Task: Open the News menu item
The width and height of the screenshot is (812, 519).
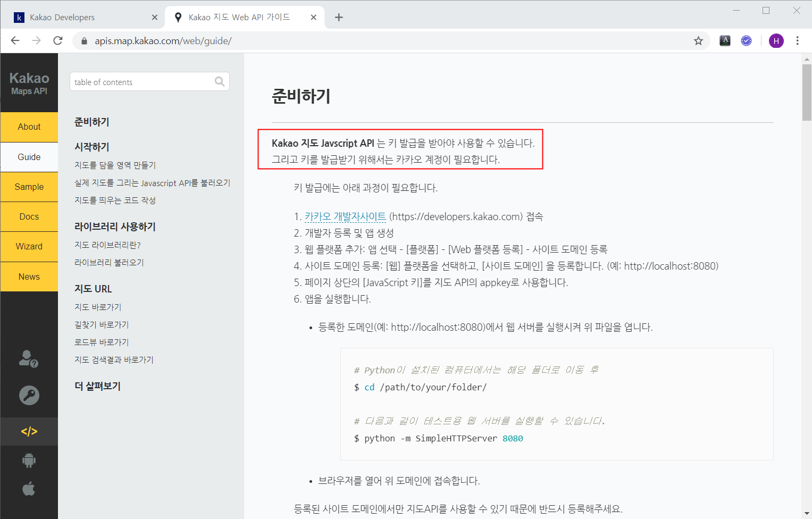Action: (x=29, y=277)
